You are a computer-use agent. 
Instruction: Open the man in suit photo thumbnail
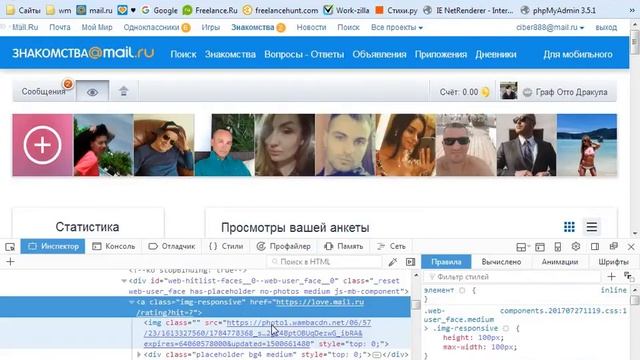click(527, 145)
